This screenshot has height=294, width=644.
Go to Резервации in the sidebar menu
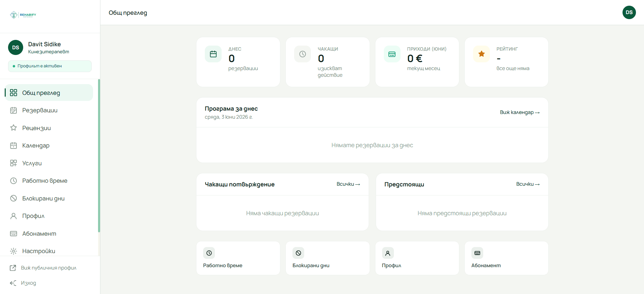pyautogui.click(x=49, y=110)
